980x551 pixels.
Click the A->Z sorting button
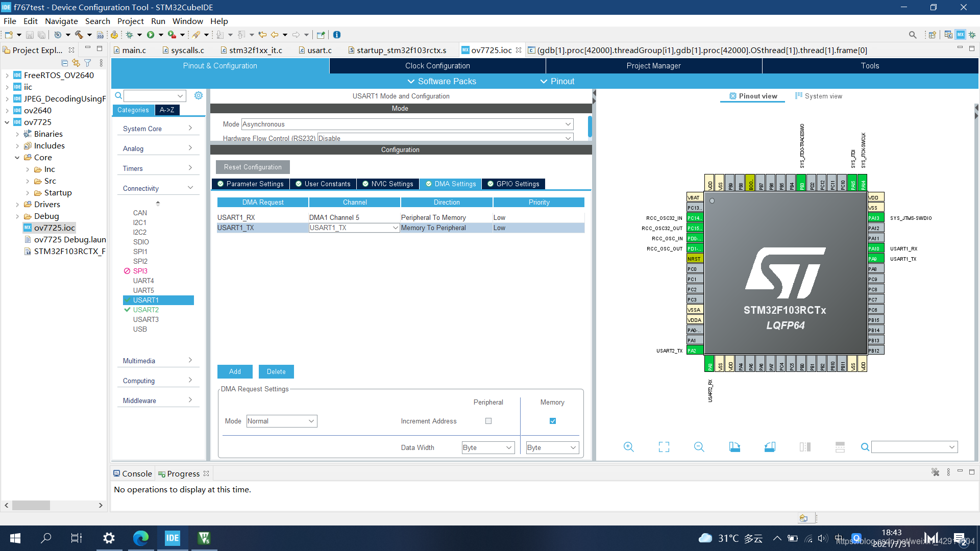[x=167, y=110]
